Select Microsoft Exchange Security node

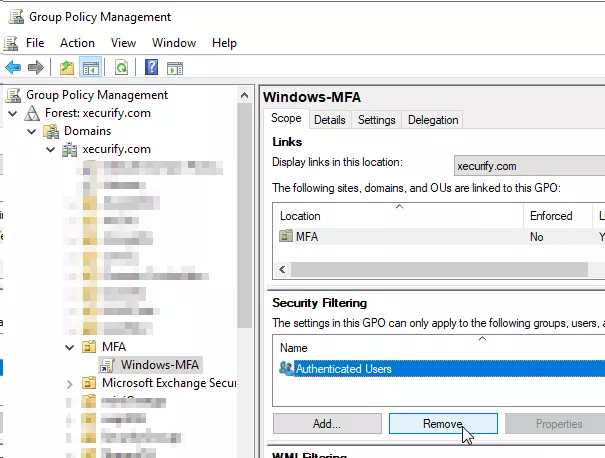[x=169, y=383]
